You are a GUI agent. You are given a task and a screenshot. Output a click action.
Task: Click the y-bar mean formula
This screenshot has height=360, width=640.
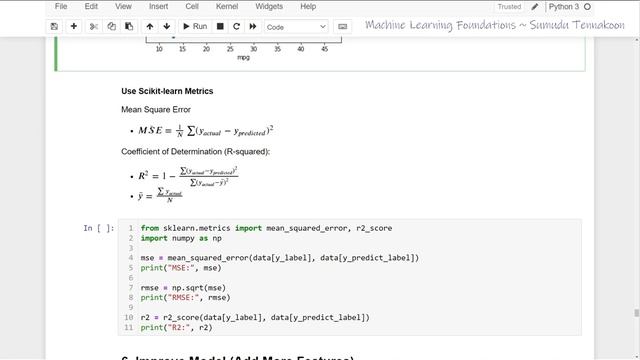(160, 196)
